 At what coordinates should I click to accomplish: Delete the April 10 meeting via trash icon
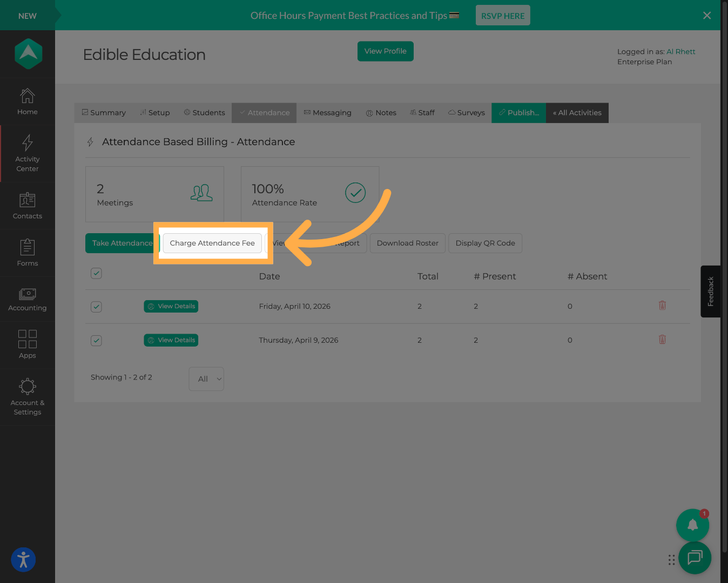click(662, 306)
